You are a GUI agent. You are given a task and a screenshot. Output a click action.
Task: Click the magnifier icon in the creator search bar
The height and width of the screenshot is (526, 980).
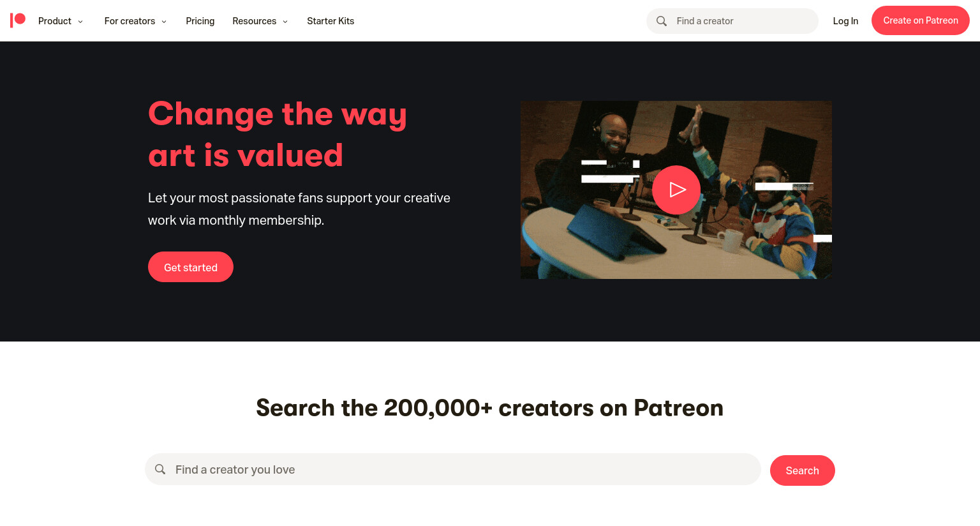coord(160,469)
